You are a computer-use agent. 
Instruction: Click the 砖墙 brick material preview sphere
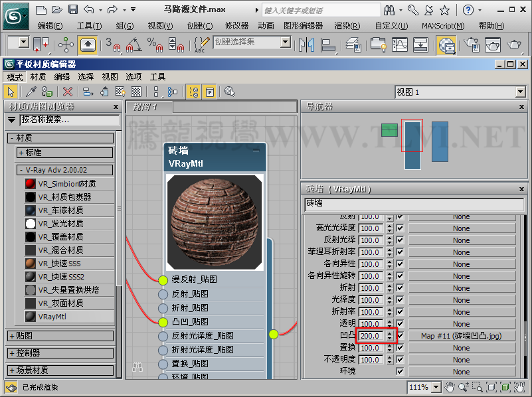pos(215,221)
